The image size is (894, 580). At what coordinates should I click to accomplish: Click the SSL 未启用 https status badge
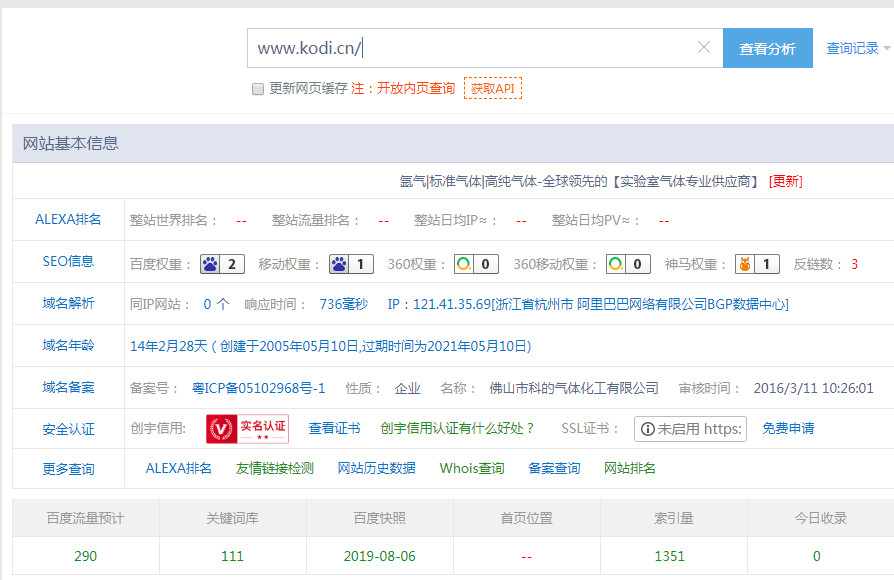pos(690,429)
